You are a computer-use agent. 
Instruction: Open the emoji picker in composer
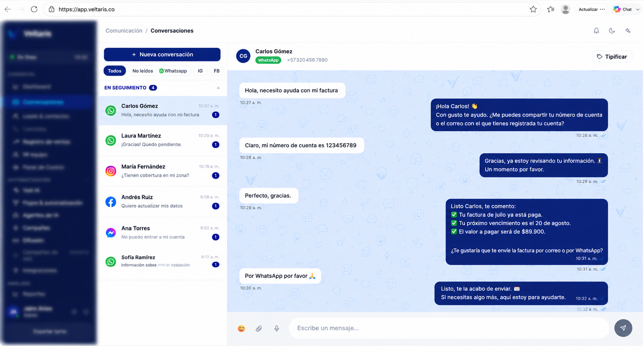click(241, 328)
